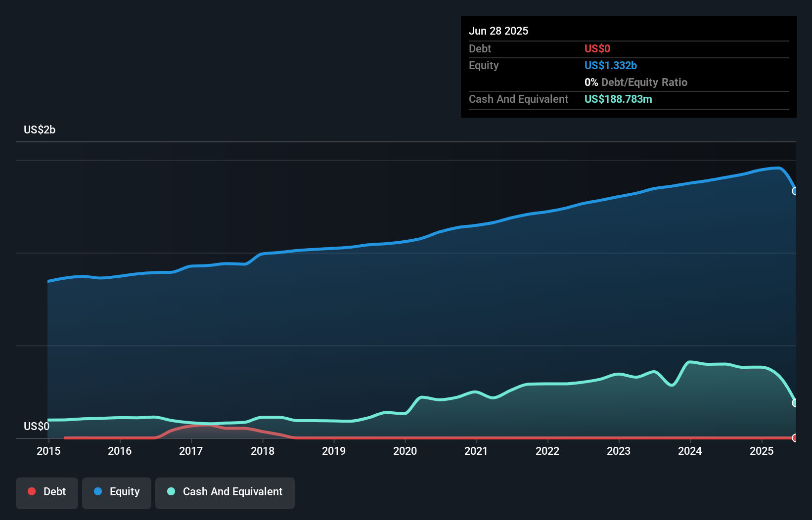Select the Equity line endpoint marker
The width and height of the screenshot is (812, 520).
(795, 191)
